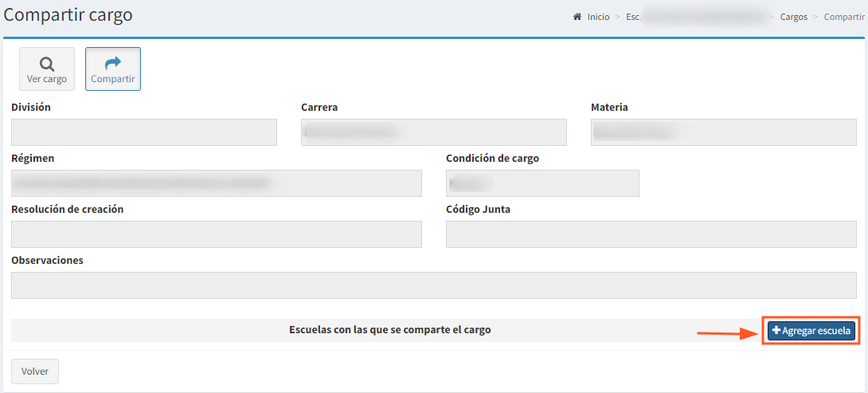Open the Esc. school breadcrumb link

click(x=698, y=17)
